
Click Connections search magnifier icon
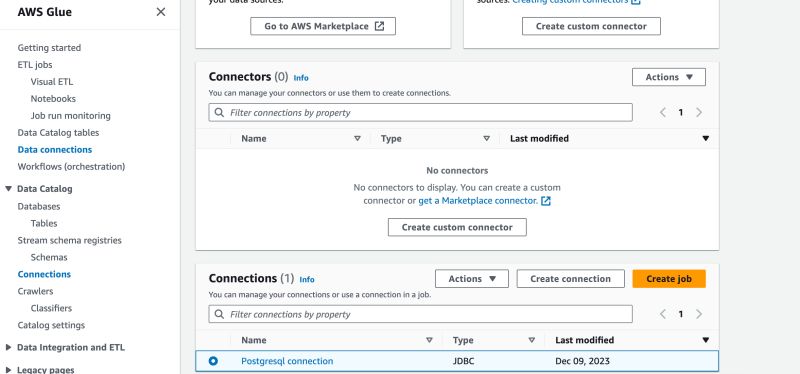pyautogui.click(x=219, y=314)
